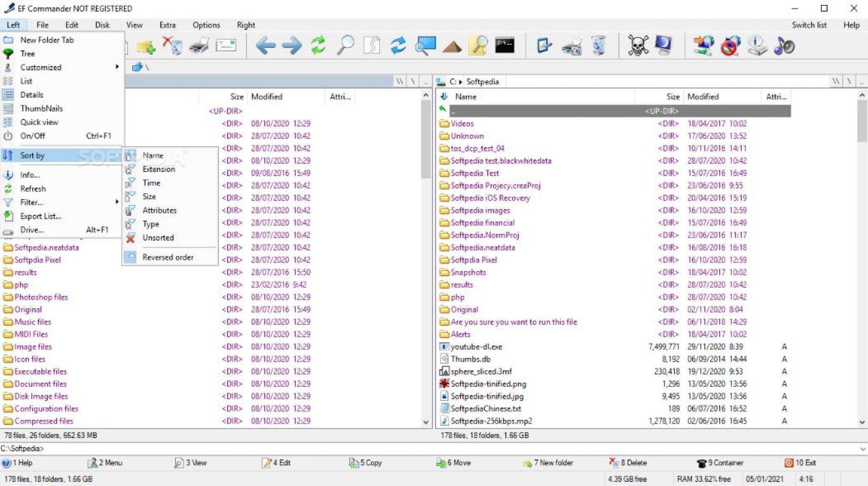Screen dimensions: 868x486
Task: Select Quick view from Left menu
Action: click(39, 122)
